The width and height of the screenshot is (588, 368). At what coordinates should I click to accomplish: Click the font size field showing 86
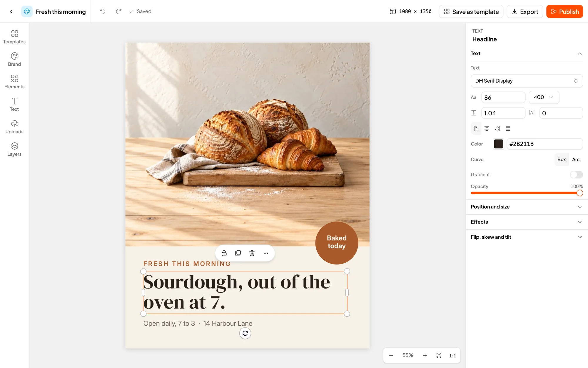[503, 97]
